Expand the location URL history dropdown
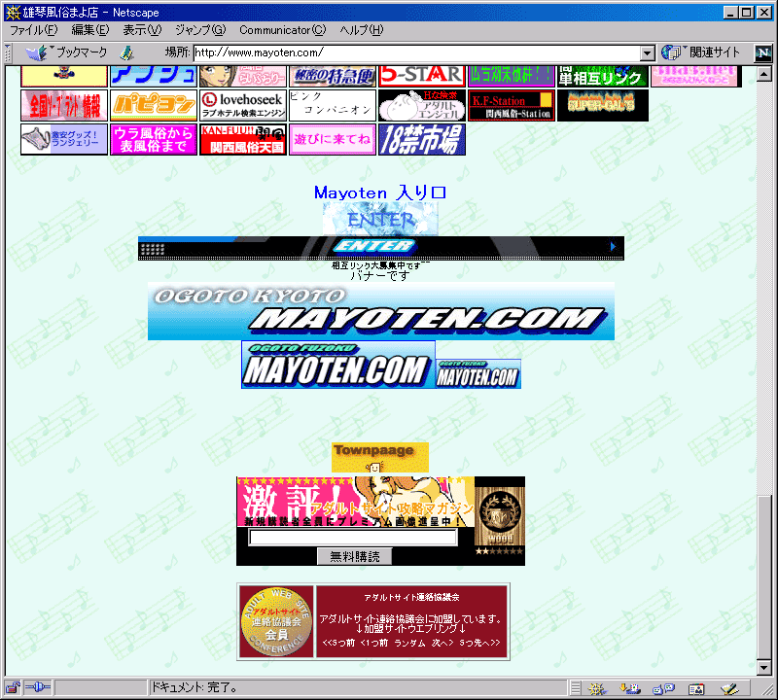Image resolution: width=778 pixels, height=700 pixels. coord(647,53)
